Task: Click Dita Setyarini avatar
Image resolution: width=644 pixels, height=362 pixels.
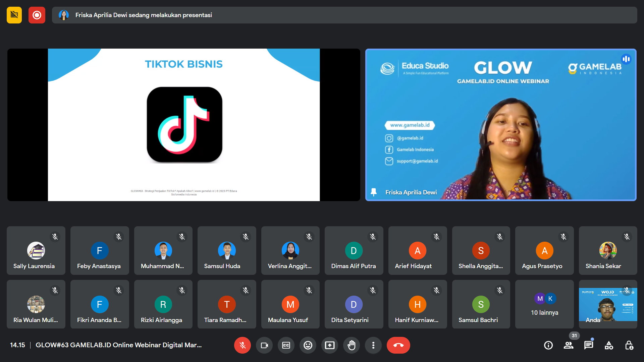Action: (x=354, y=304)
